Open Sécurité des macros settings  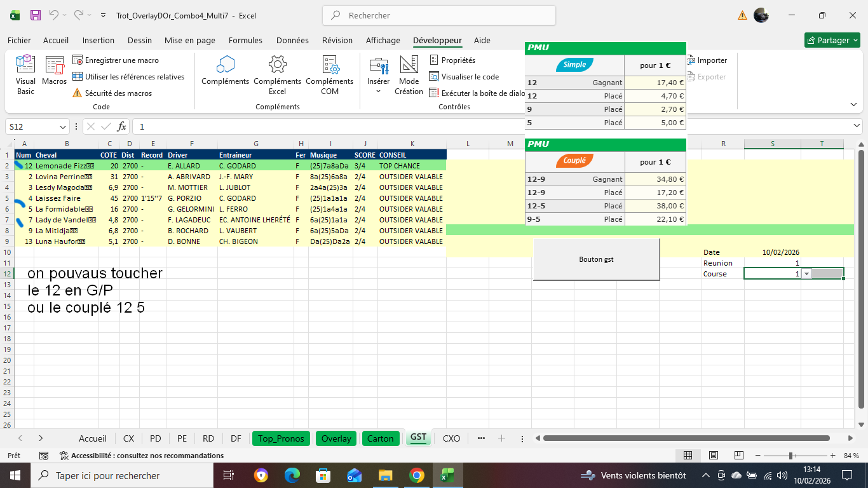click(112, 93)
